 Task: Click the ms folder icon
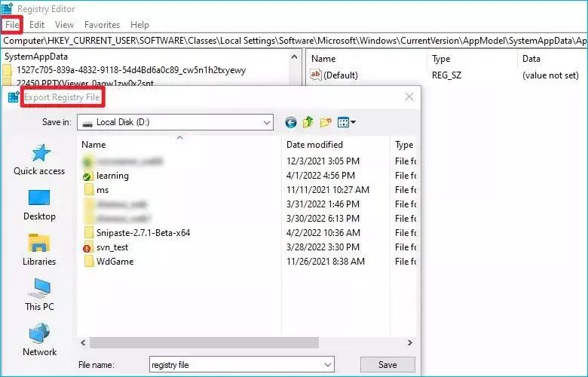(89, 190)
